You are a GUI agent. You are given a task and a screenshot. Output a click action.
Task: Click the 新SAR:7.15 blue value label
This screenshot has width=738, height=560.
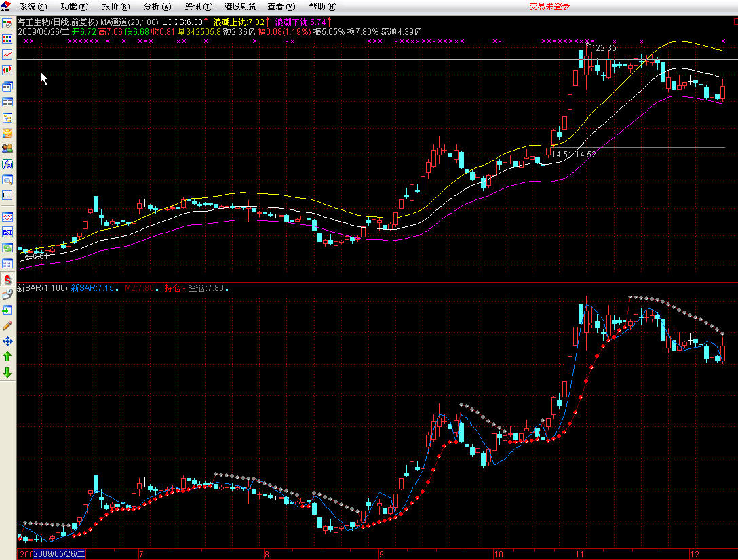click(92, 288)
